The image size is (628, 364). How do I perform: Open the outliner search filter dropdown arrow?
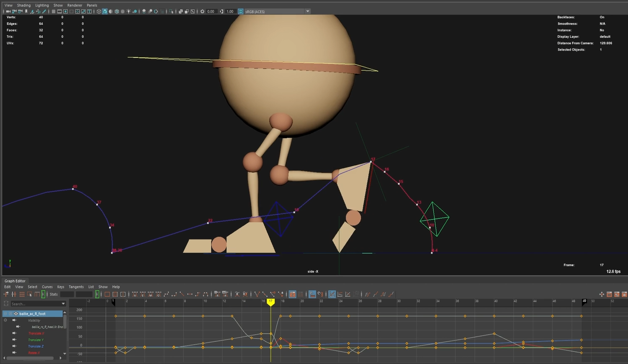(x=63, y=304)
